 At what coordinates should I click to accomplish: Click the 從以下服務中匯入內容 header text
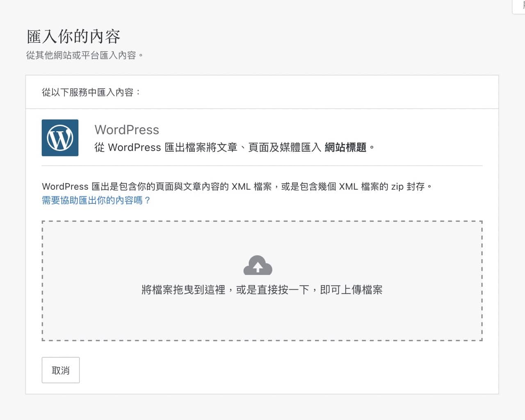(91, 92)
